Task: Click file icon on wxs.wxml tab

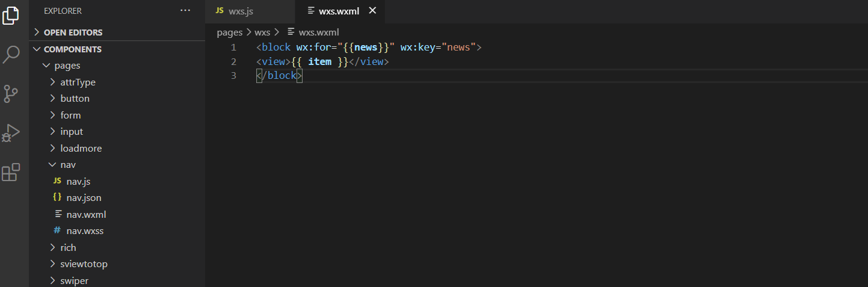Action: [310, 11]
